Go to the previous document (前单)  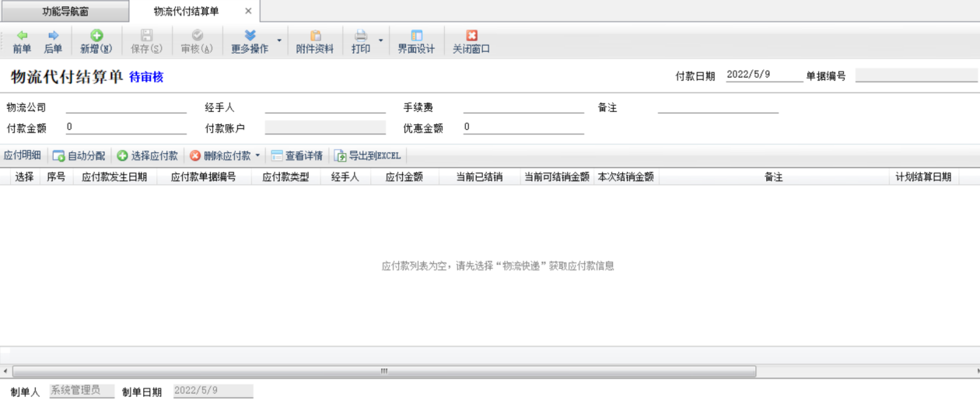pyautogui.click(x=22, y=42)
